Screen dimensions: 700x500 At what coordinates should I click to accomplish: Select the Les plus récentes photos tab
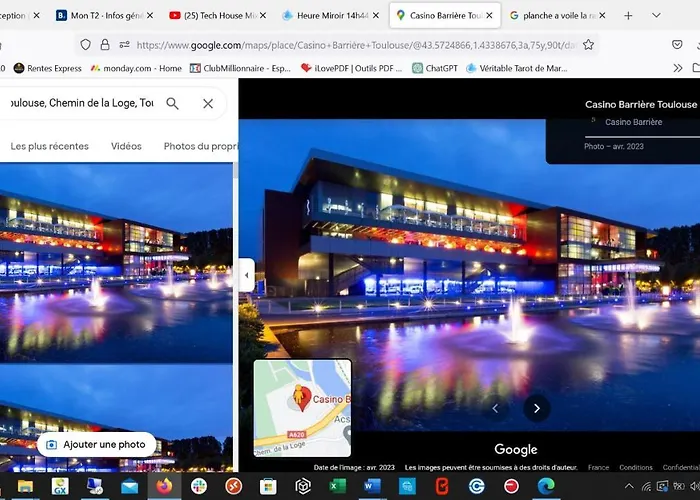pos(50,146)
